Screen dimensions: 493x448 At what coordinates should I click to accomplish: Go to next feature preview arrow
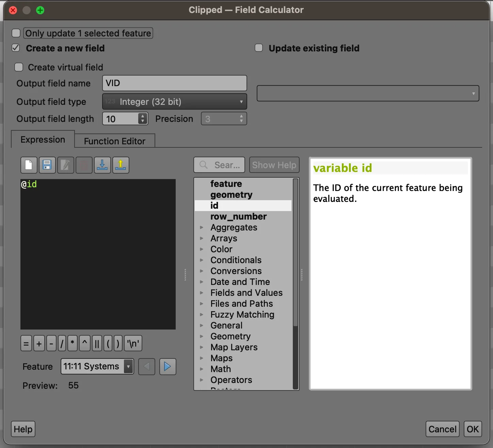pyautogui.click(x=168, y=367)
